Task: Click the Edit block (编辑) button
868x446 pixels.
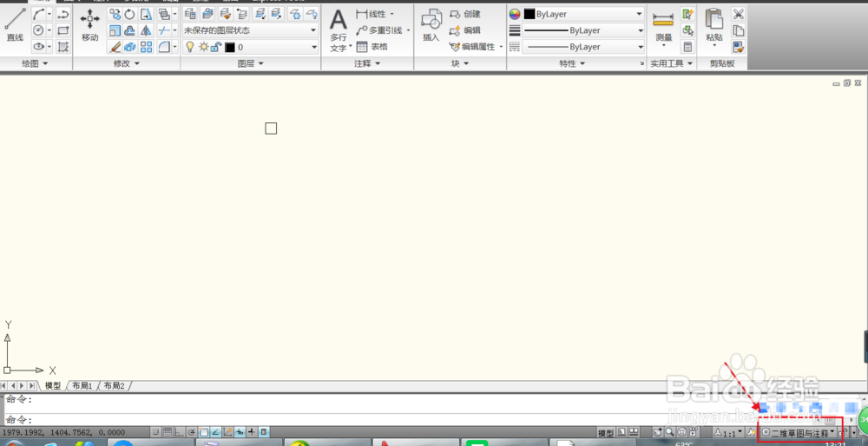Action: pos(465,30)
